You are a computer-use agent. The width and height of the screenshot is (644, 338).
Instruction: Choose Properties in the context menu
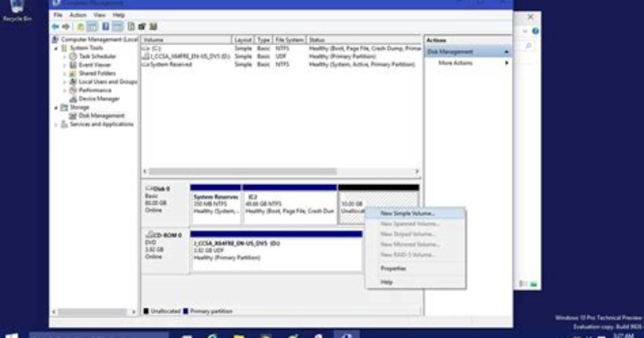[416, 268]
